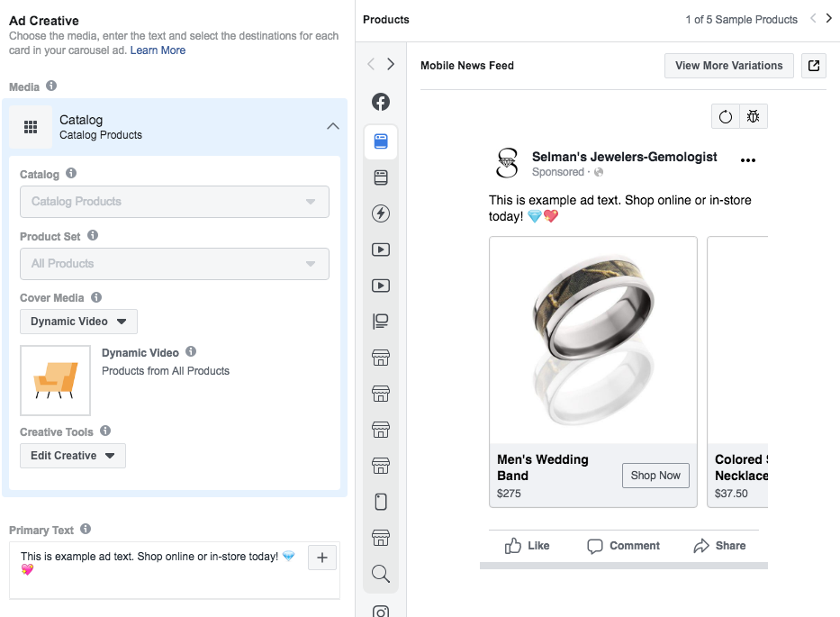Open the preview in a new window
The width and height of the screenshot is (840, 617).
click(x=814, y=66)
